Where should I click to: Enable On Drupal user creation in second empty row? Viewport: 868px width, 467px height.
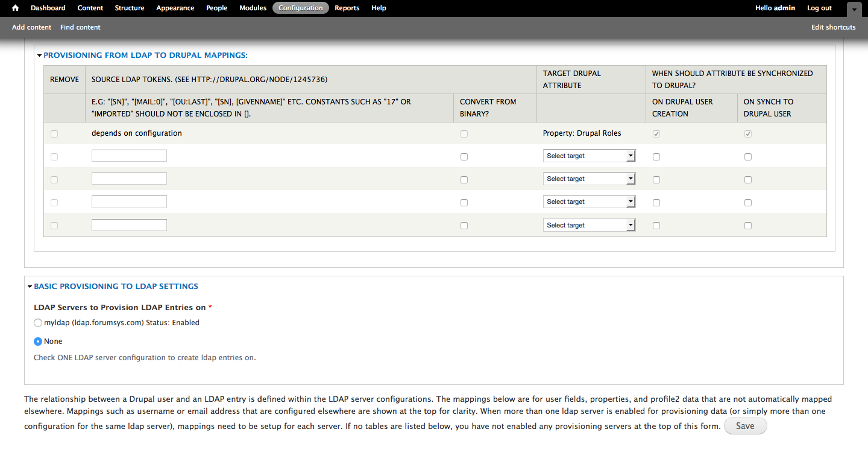[x=656, y=180]
